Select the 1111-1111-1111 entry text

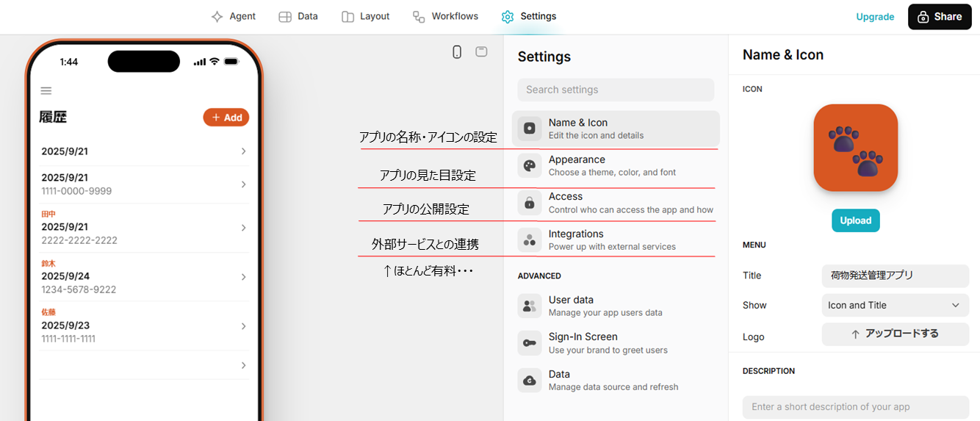coord(68,339)
